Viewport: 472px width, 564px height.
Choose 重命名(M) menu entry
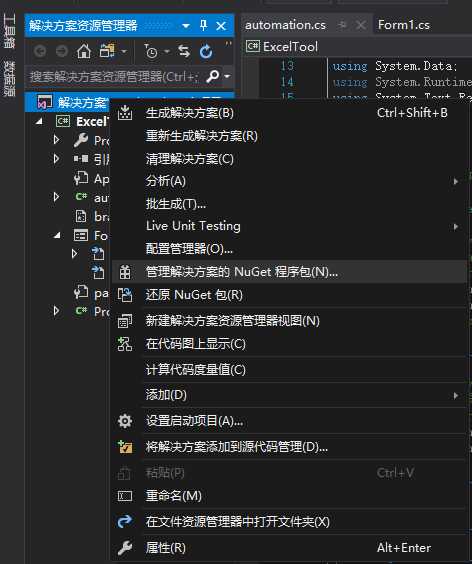pyautogui.click(x=289, y=496)
